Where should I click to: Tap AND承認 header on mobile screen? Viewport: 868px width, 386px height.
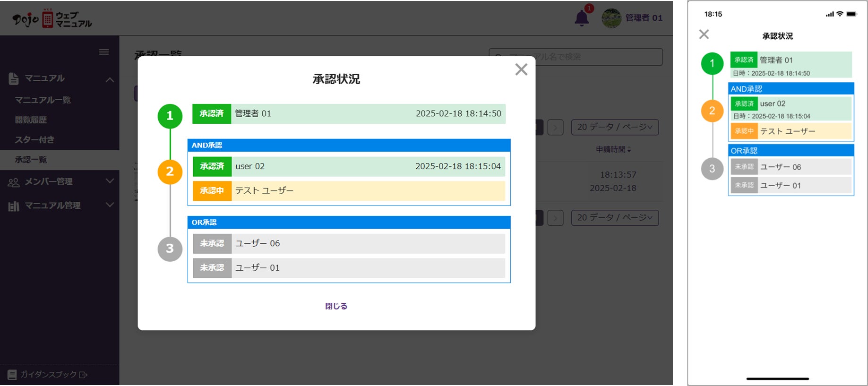pos(791,89)
